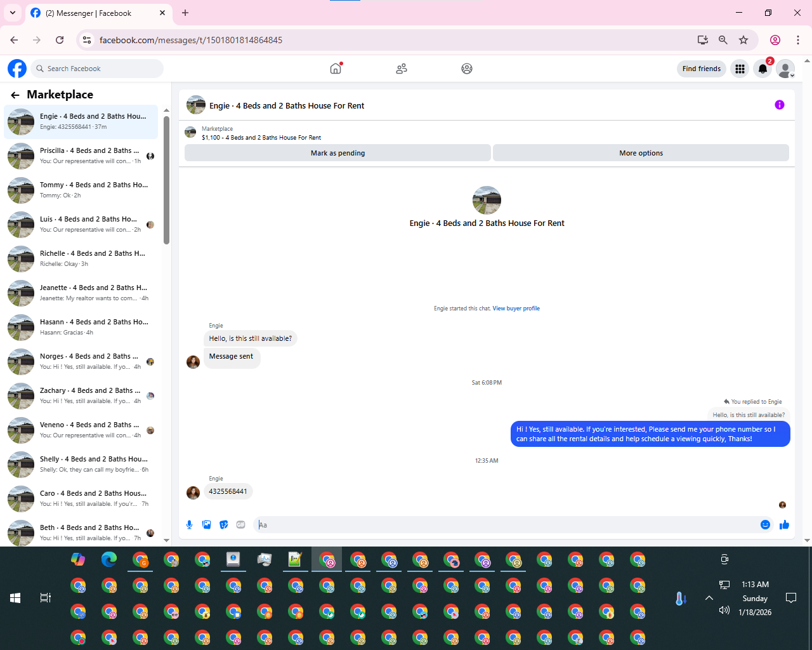The image size is (812, 650).
Task: Click the 'Hello, is this still available?' message
Action: [x=250, y=338]
